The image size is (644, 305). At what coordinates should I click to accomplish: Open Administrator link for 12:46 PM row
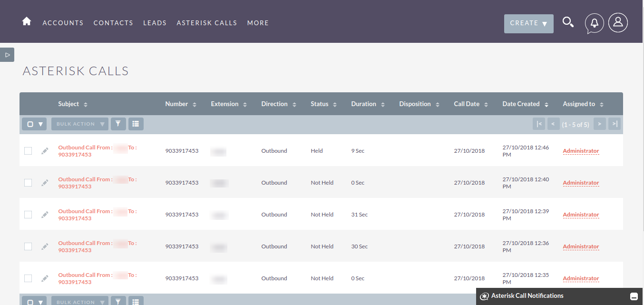581,151
